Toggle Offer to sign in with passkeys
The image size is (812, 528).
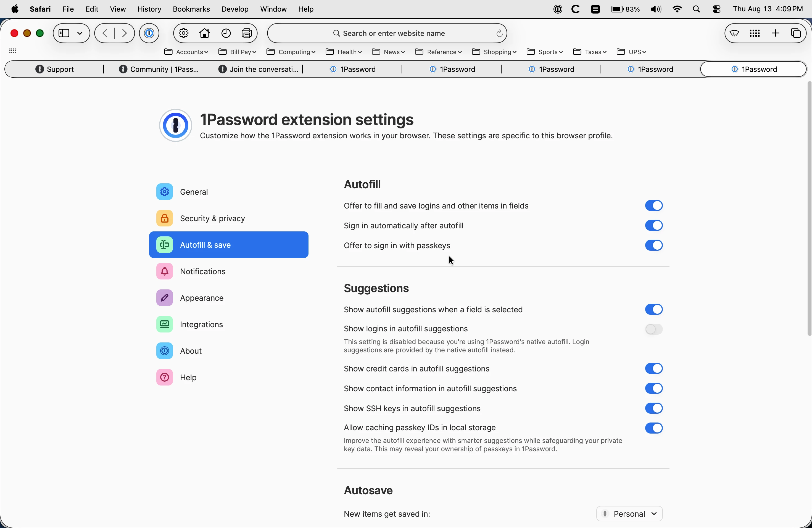coord(654,245)
